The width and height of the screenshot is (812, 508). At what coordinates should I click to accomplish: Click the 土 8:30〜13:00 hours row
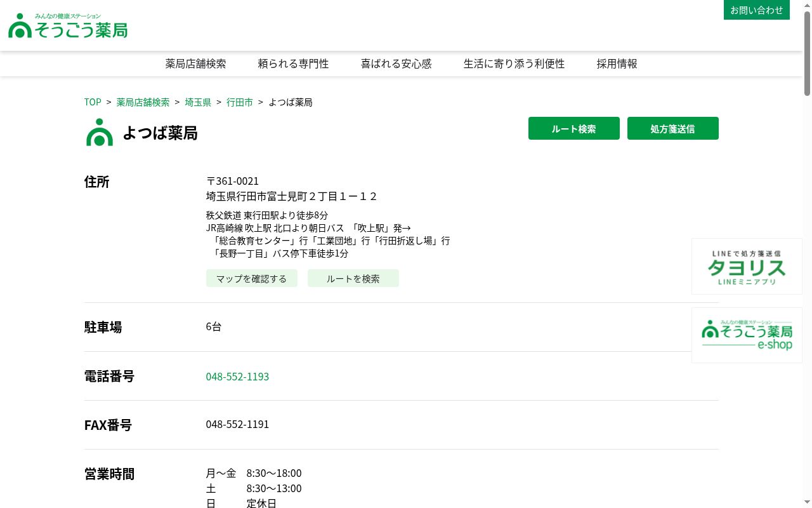254,488
